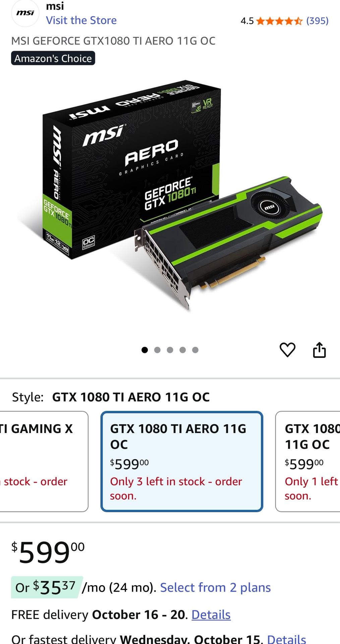Select the fourth image carousel dot
This screenshot has height=644, width=340.
click(183, 350)
